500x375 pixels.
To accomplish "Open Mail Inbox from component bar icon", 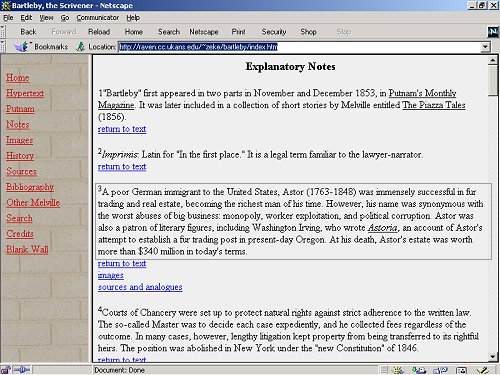I will [419, 370].
